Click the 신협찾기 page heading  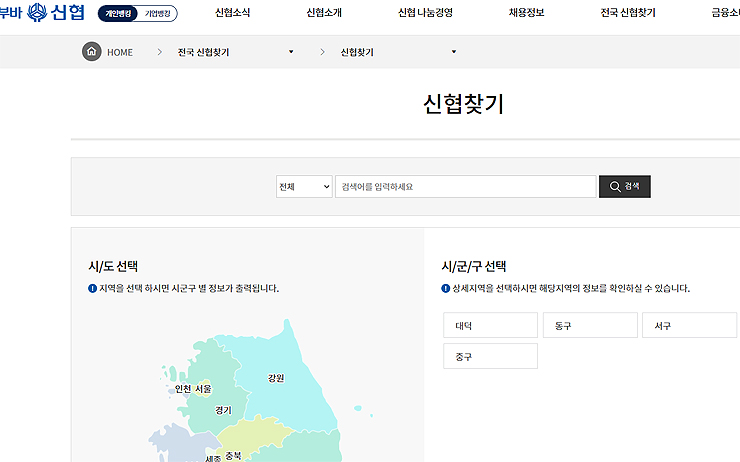tap(463, 104)
